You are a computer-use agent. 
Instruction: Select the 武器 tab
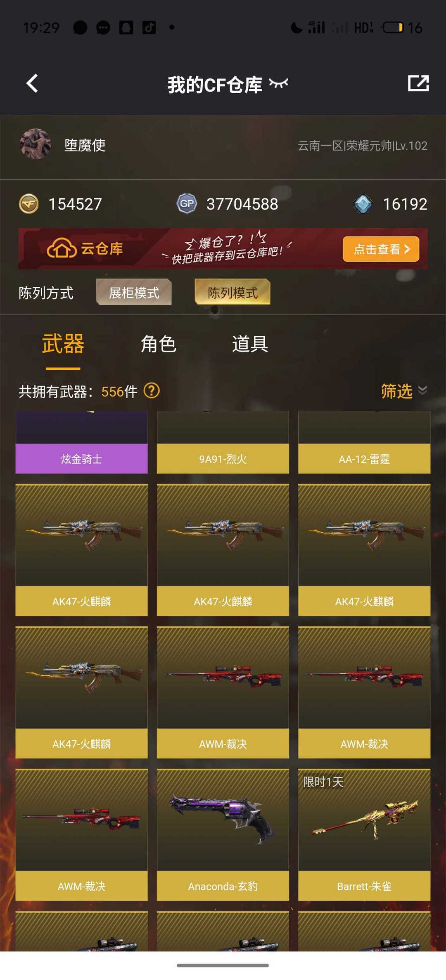click(x=63, y=344)
